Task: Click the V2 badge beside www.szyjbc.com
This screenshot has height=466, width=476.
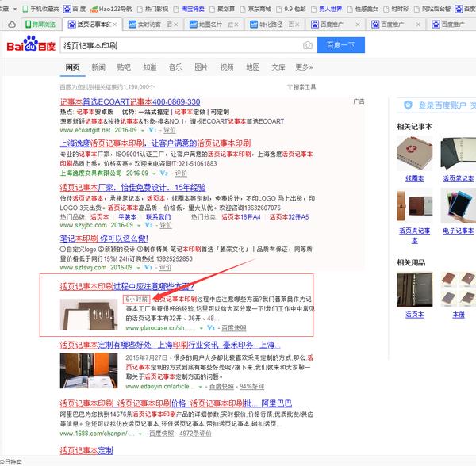Action: click(x=149, y=225)
